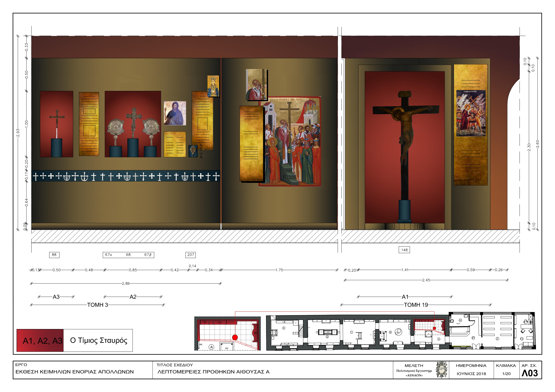The image size is (555, 392).
Task: Click the large red viewpoint dot in enlarged plan
Action: point(235,337)
